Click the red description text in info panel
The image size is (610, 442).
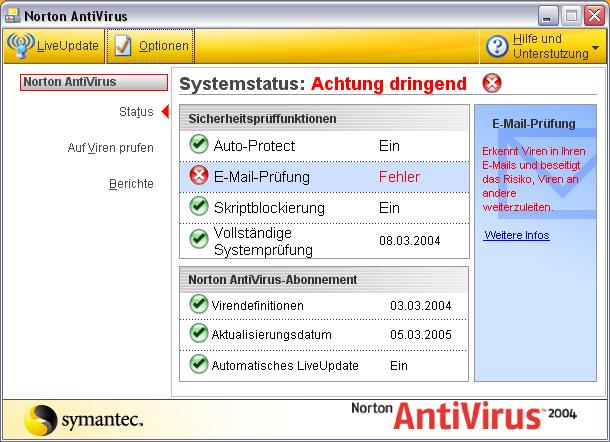point(533,179)
